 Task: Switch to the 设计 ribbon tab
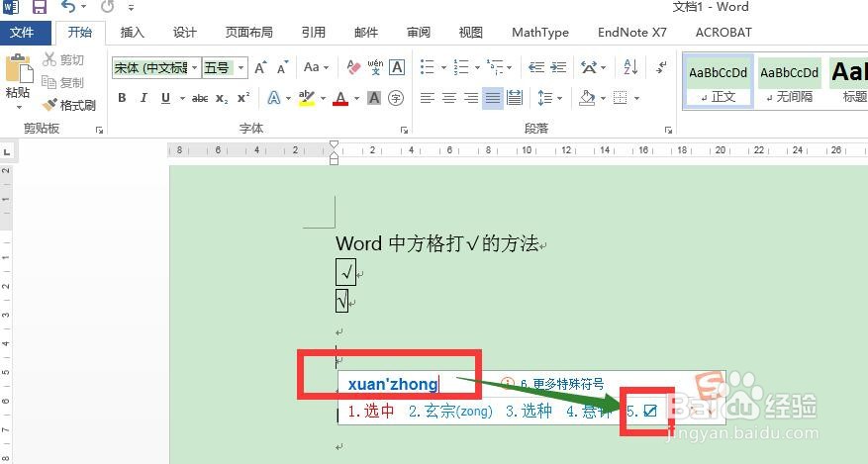184,33
